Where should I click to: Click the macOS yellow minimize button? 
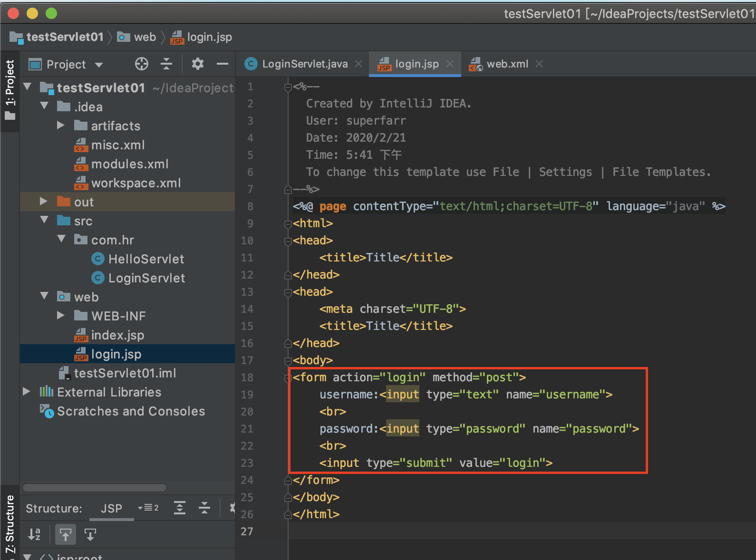[32, 13]
